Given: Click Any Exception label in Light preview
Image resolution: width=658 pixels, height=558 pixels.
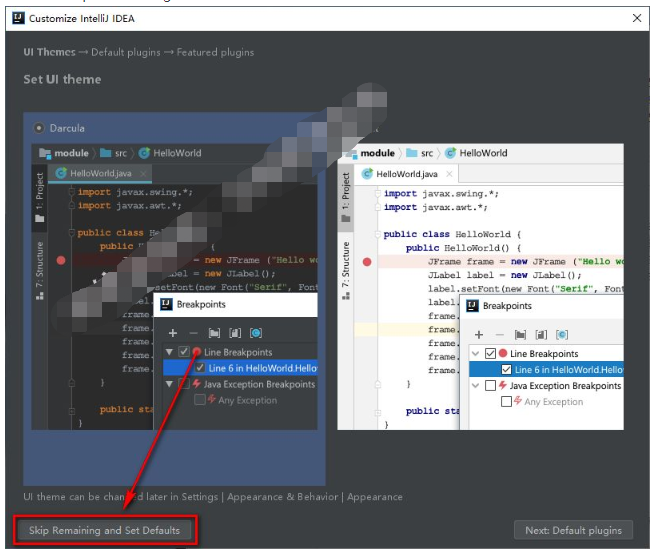Looking at the screenshot, I should 554,402.
